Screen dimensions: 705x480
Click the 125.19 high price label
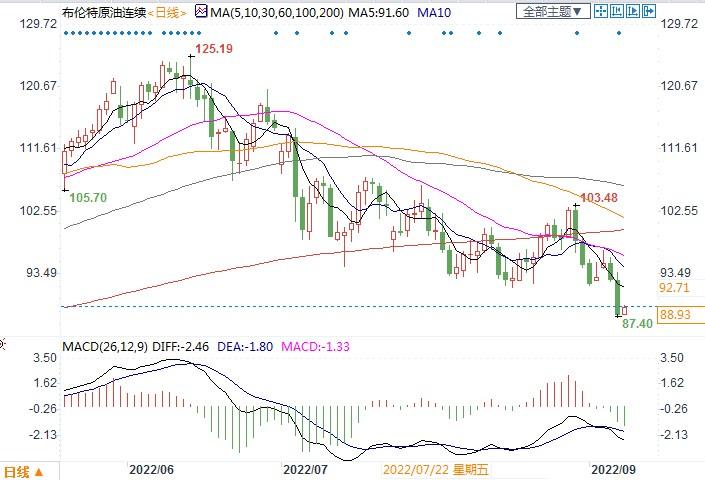coord(214,49)
